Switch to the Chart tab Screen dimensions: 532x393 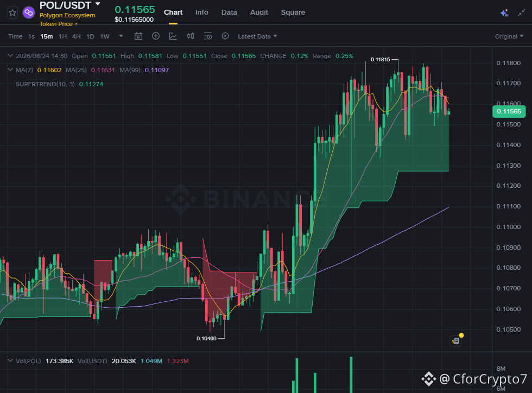(x=173, y=12)
